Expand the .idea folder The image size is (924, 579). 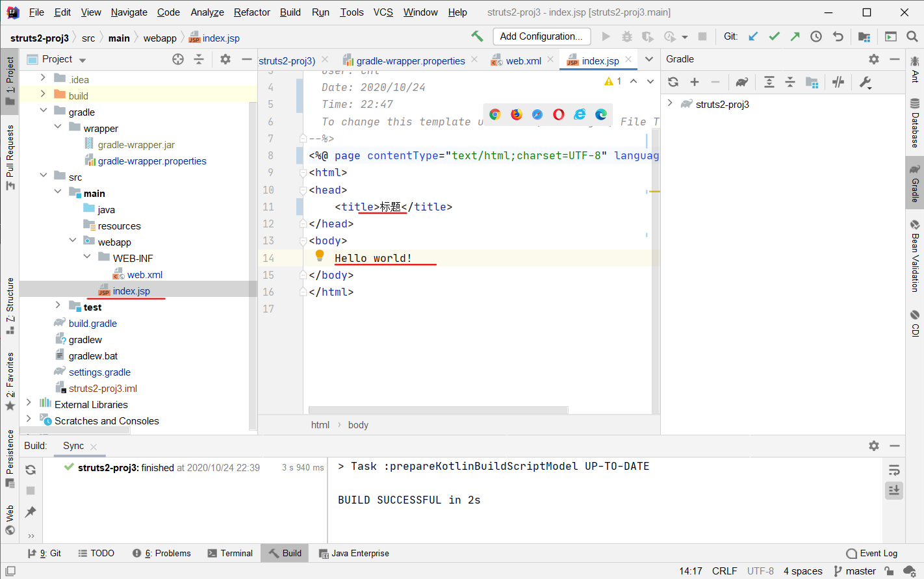[x=43, y=77]
